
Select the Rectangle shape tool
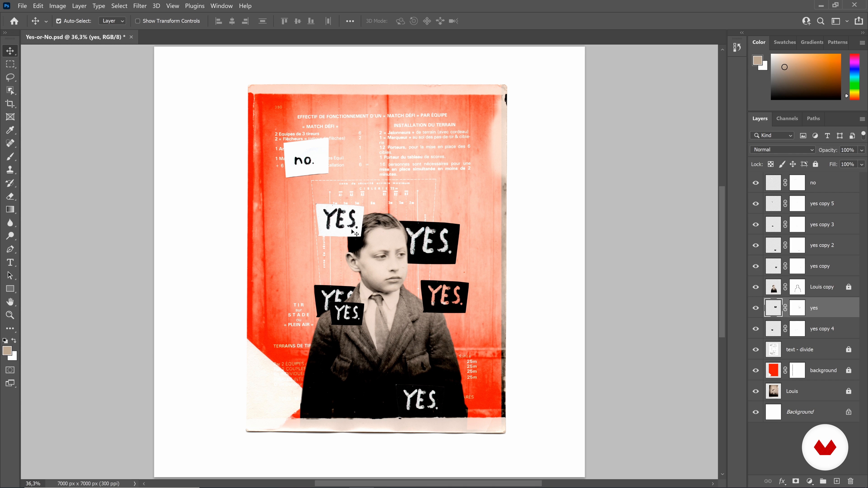(10, 289)
